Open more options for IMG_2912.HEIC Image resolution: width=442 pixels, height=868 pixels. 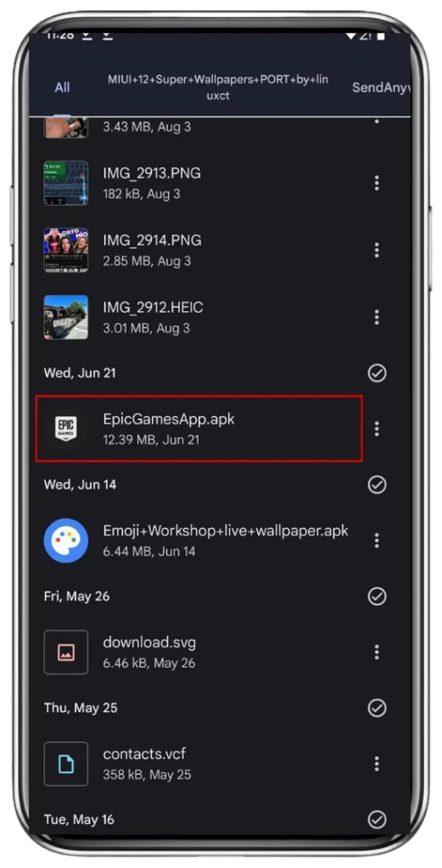pyautogui.click(x=377, y=317)
